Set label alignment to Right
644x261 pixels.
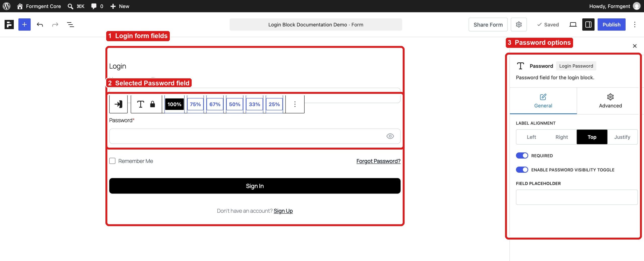tap(561, 137)
